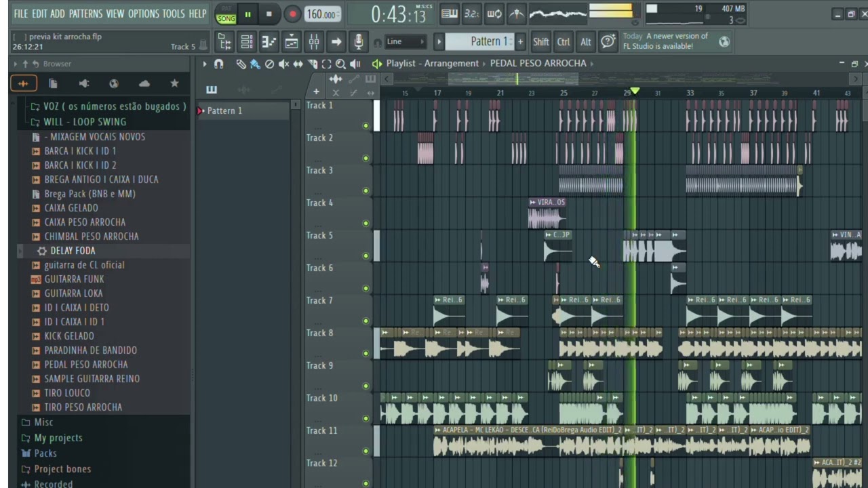Open the PATTERNS menu
Viewport: 868px width, 488px height.
point(85,14)
